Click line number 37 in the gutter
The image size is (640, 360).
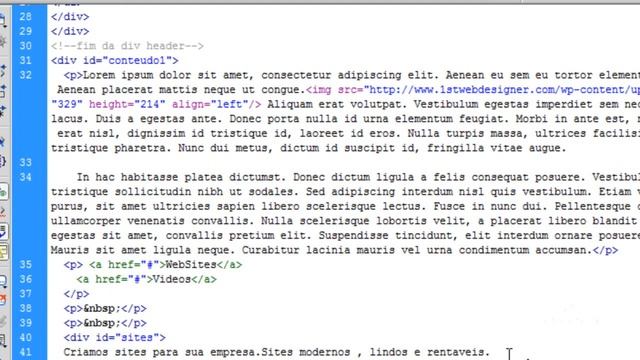25,294
